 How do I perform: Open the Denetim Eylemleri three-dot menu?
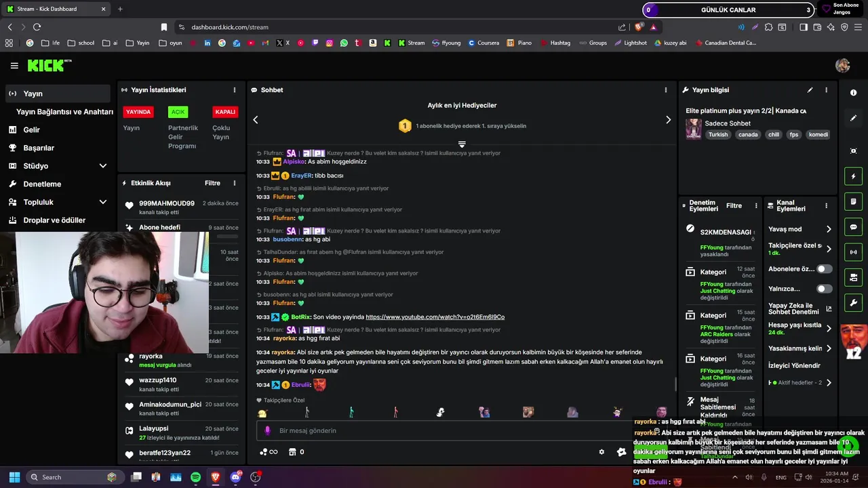[x=756, y=205]
